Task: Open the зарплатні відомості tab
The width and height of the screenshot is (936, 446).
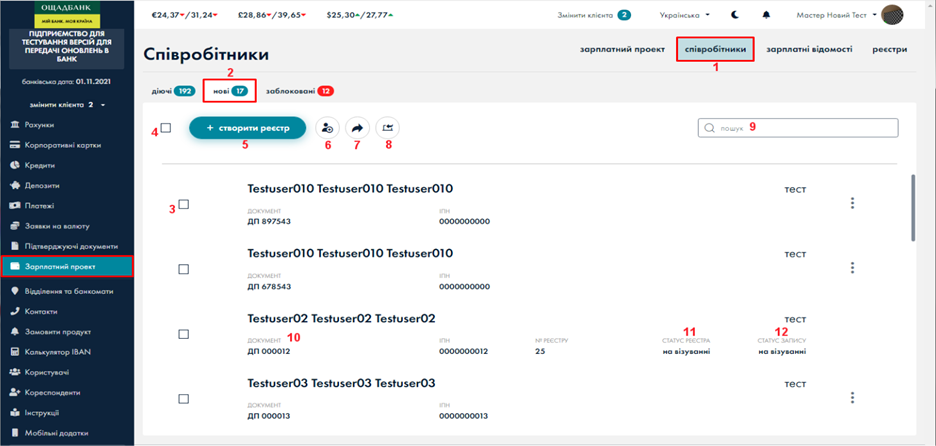Action: 808,48
